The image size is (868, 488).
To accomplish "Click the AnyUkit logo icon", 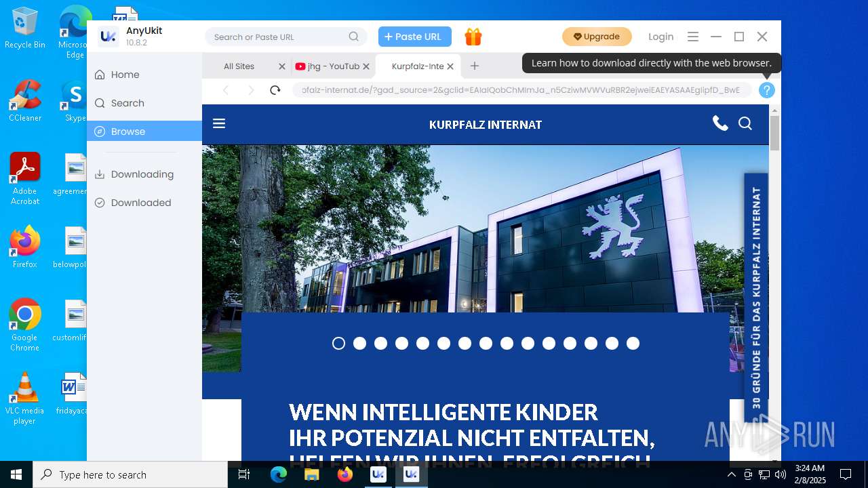I will pyautogui.click(x=108, y=37).
